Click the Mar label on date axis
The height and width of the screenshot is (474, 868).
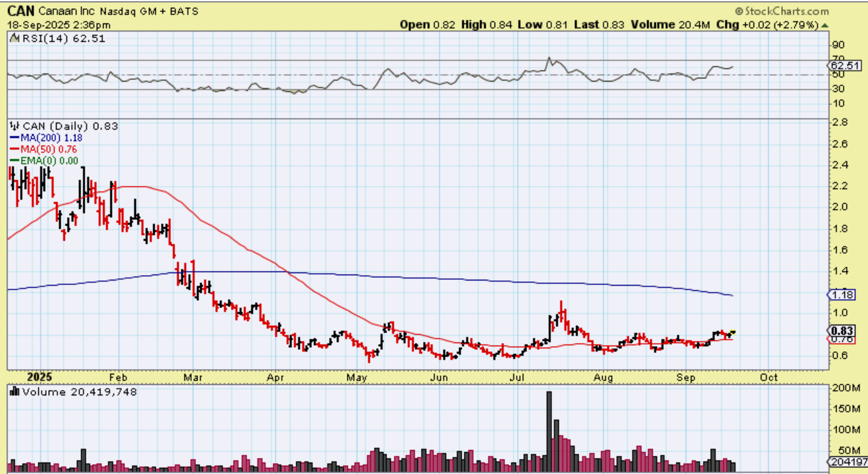coord(193,377)
